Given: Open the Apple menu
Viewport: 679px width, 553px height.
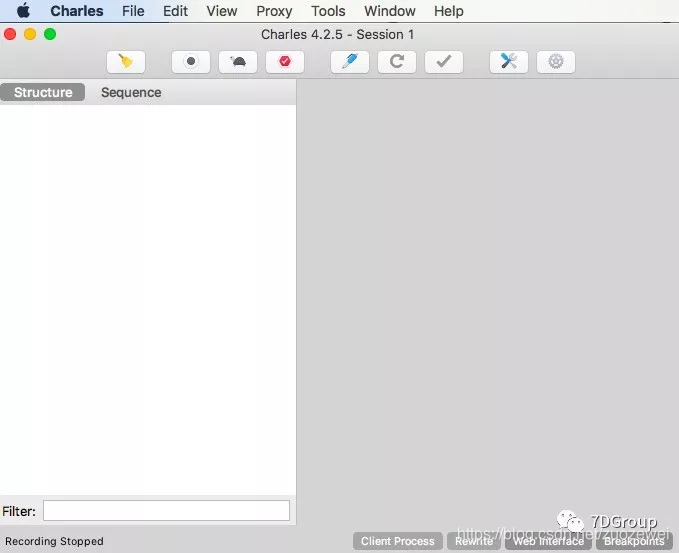Looking at the screenshot, I should coord(23,10).
